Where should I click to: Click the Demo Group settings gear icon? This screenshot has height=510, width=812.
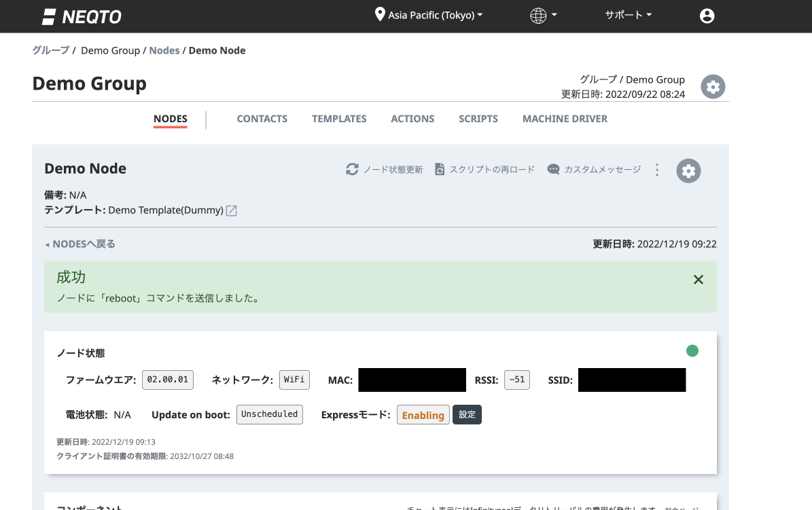point(713,87)
